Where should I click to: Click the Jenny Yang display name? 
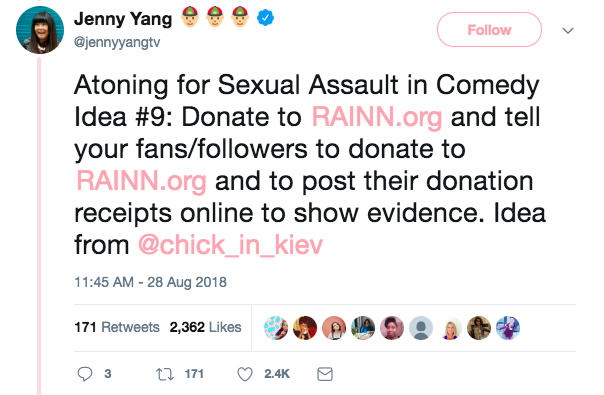point(123,19)
